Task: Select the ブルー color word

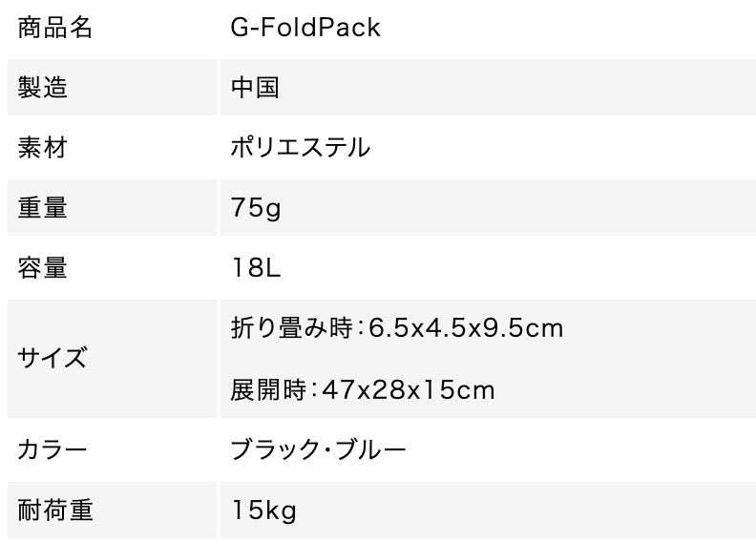Action: point(368,449)
